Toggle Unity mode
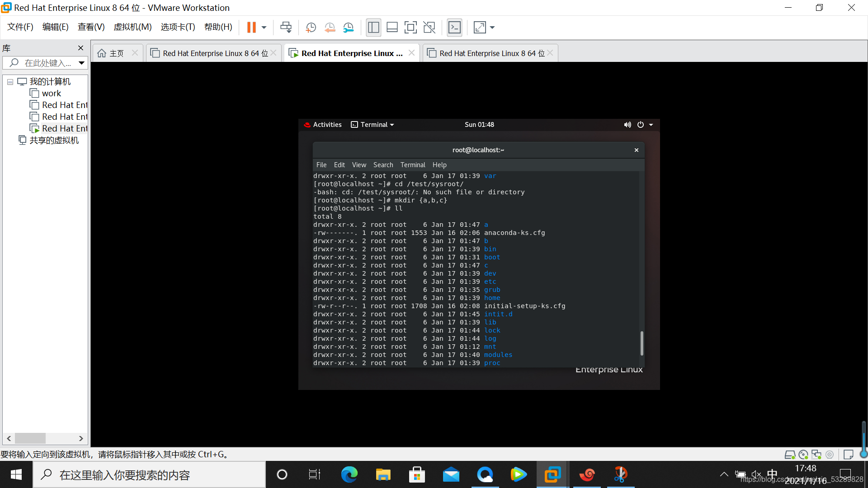The image size is (868, 488). point(429,28)
